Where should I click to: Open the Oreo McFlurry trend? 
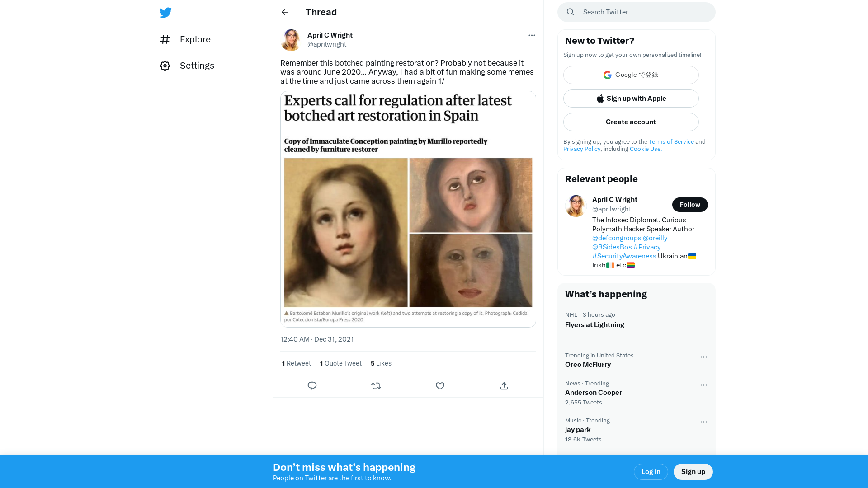tap(637, 360)
